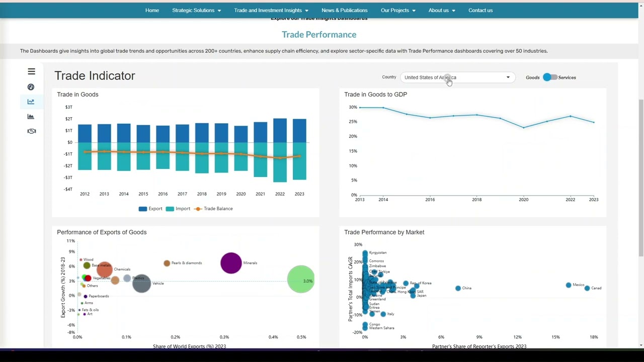Click the Minerals purple bubble
Viewport: 644px width, 362px height.
231,263
